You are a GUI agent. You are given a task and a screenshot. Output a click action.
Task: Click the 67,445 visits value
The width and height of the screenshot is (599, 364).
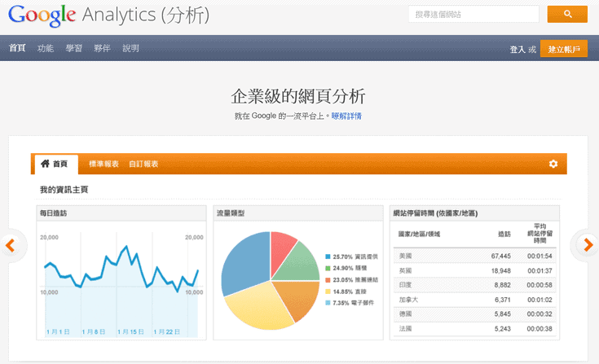click(x=501, y=256)
